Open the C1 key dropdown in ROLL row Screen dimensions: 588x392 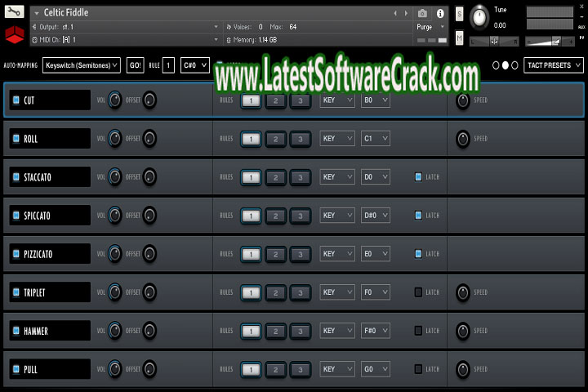point(376,138)
